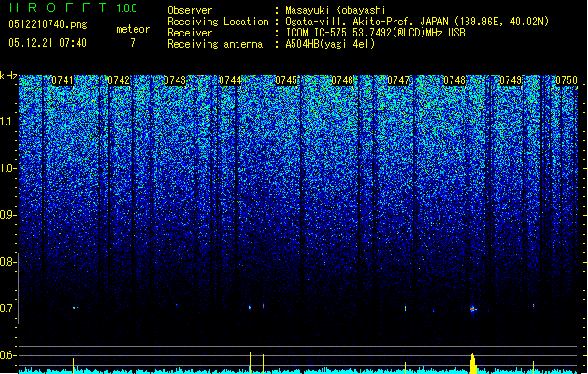Image resolution: width=588 pixels, height=374 pixels.
Task: Click the ICOM IC-575 receiver text
Action: pyautogui.click(x=376, y=33)
